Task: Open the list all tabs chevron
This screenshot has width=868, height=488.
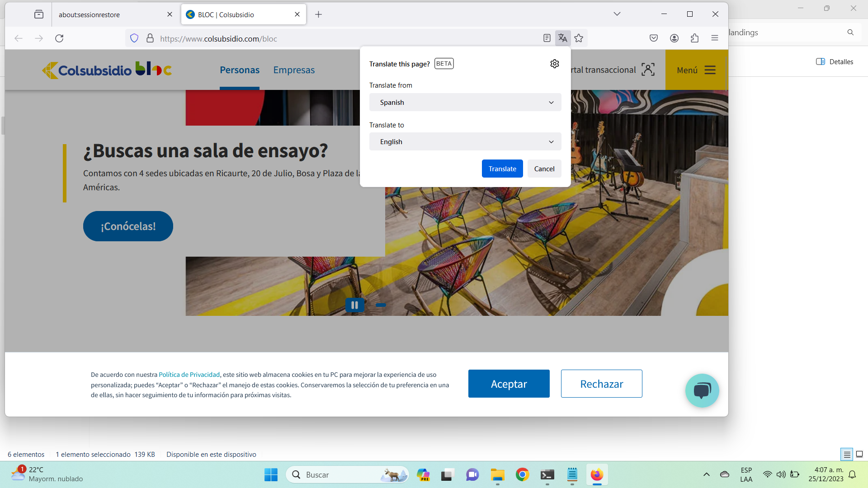Action: point(617,14)
